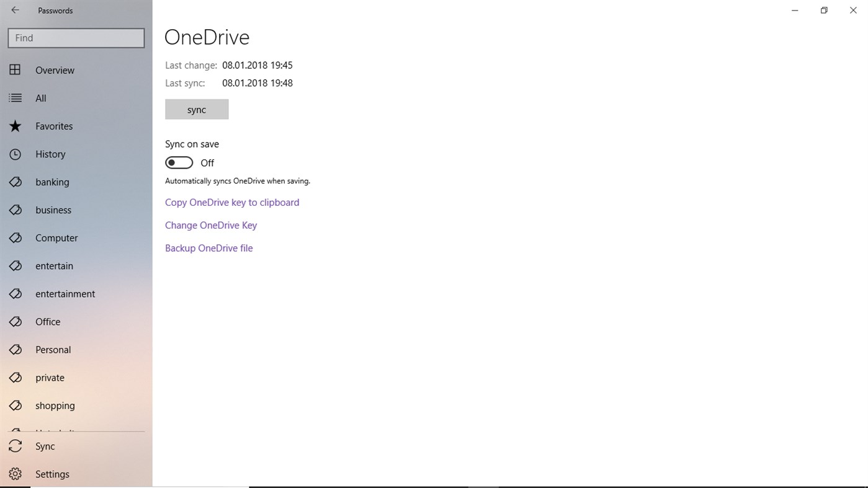Viewport: 868px width, 488px height.
Task: Click the business tag icon
Action: pos(15,210)
